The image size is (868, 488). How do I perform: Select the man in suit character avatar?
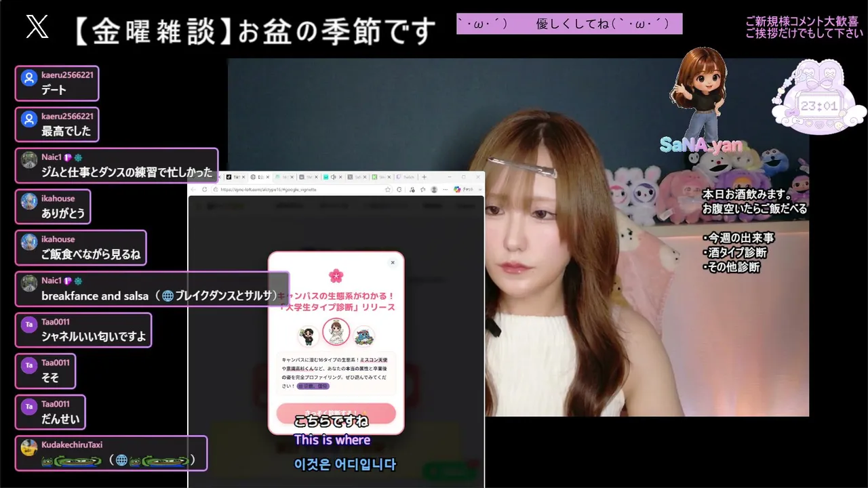[x=308, y=335]
